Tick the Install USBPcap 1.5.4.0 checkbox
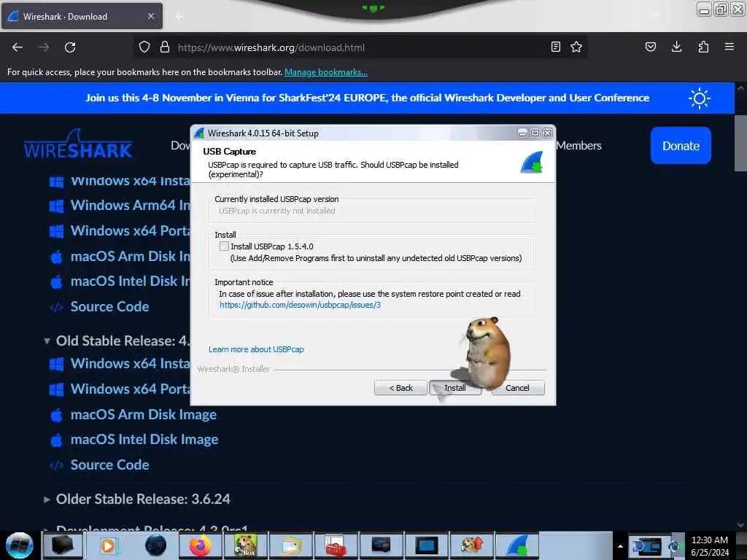The width and height of the screenshot is (747, 560). point(224,246)
